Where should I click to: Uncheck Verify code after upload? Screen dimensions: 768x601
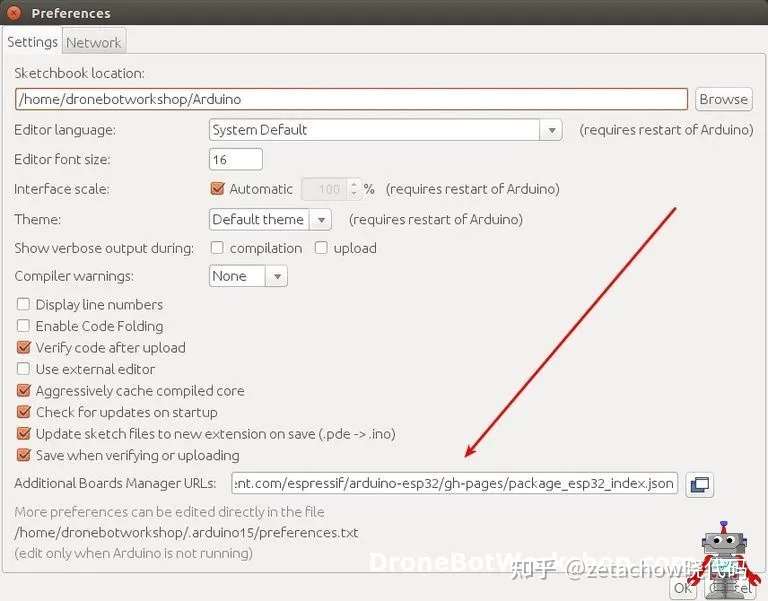click(x=24, y=347)
